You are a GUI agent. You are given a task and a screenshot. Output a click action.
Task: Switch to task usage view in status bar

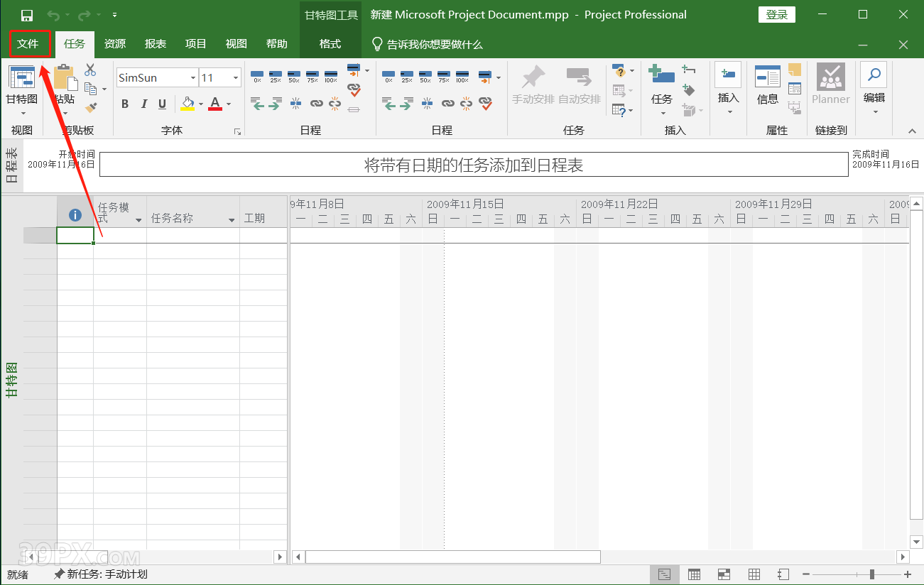(x=695, y=574)
